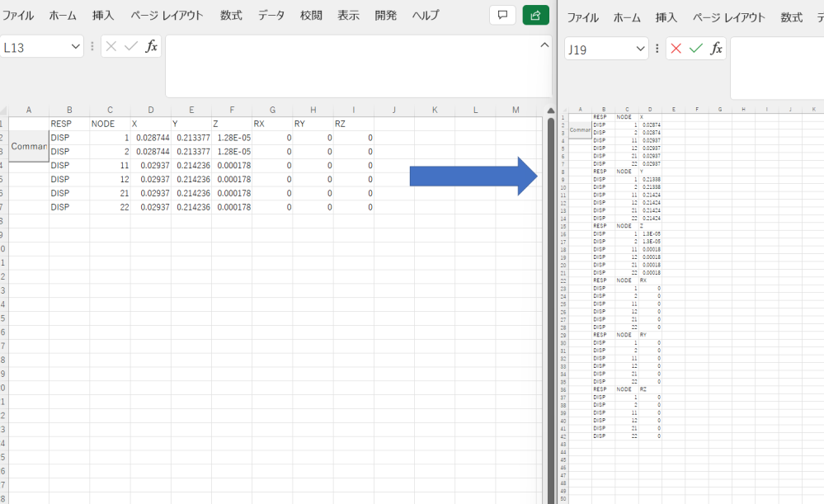Click the Command button in right worksheet
The height and width of the screenshot is (504, 824).
pyautogui.click(x=580, y=130)
